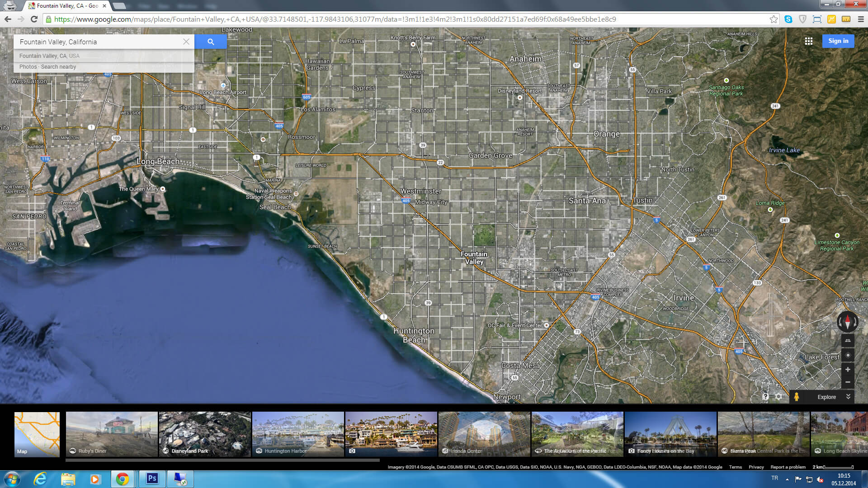
Task: Click the blue search magnifier button
Action: 211,42
